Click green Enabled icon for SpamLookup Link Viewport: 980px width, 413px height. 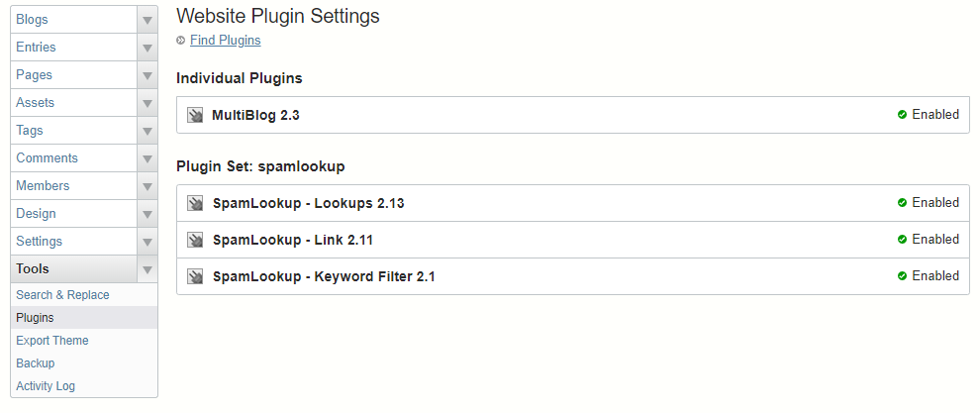coord(902,240)
